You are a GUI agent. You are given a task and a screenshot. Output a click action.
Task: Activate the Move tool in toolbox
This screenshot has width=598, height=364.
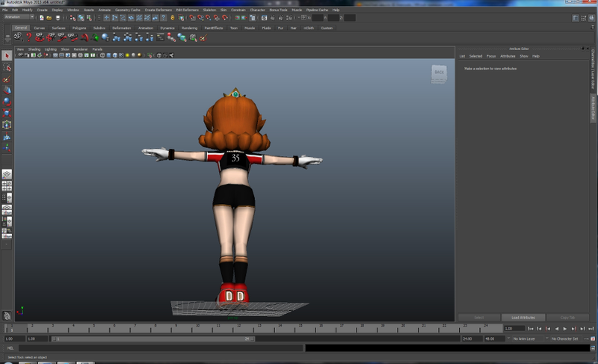(x=7, y=90)
